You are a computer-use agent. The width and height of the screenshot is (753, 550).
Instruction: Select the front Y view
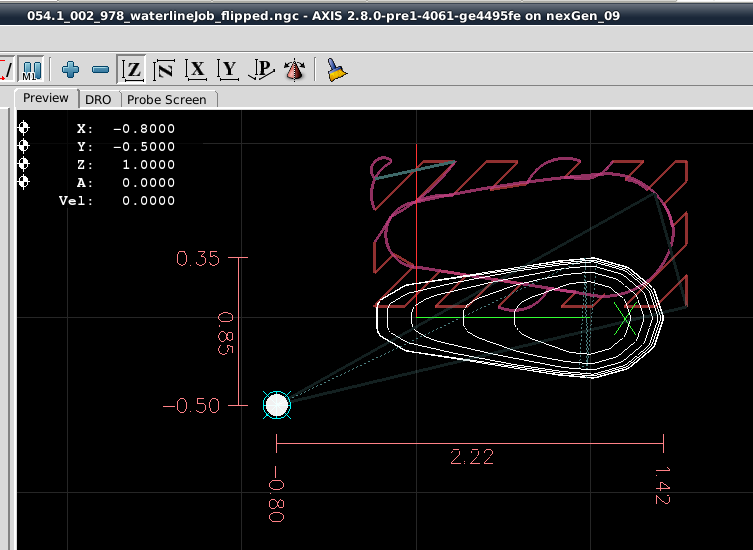(229, 69)
